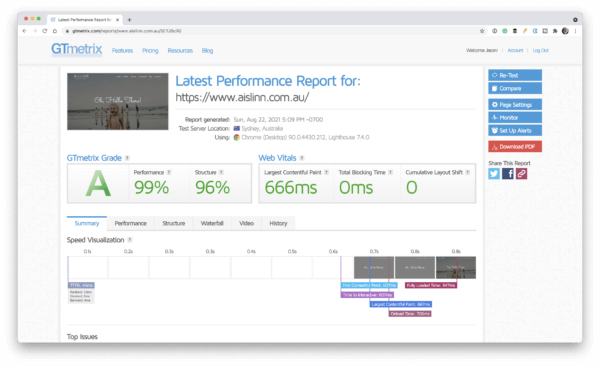This screenshot has width=600, height=366.
Task: Click Set Up Alerts
Action: [x=515, y=131]
